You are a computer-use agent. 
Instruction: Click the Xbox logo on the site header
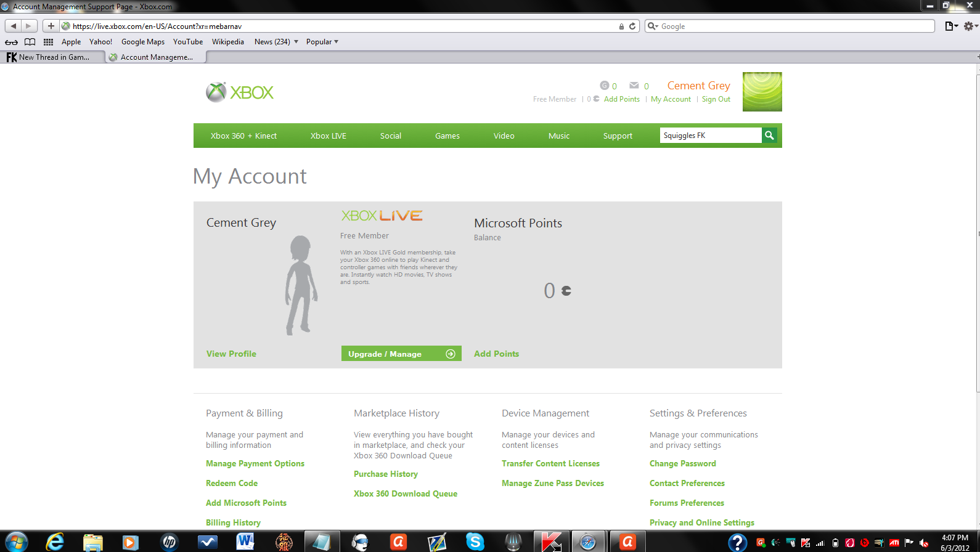pos(240,92)
